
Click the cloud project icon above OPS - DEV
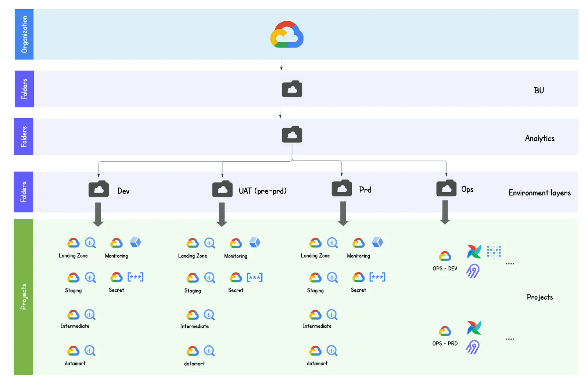[445, 256]
